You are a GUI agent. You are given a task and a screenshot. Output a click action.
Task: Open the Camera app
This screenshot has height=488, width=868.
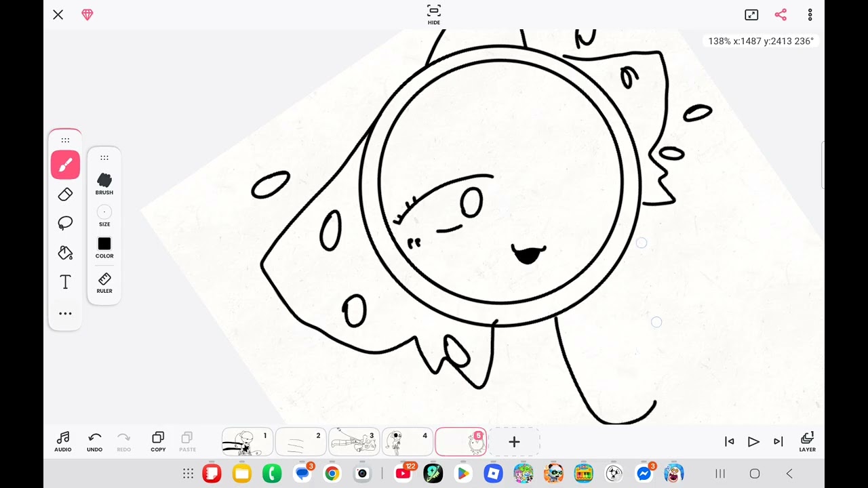362,474
